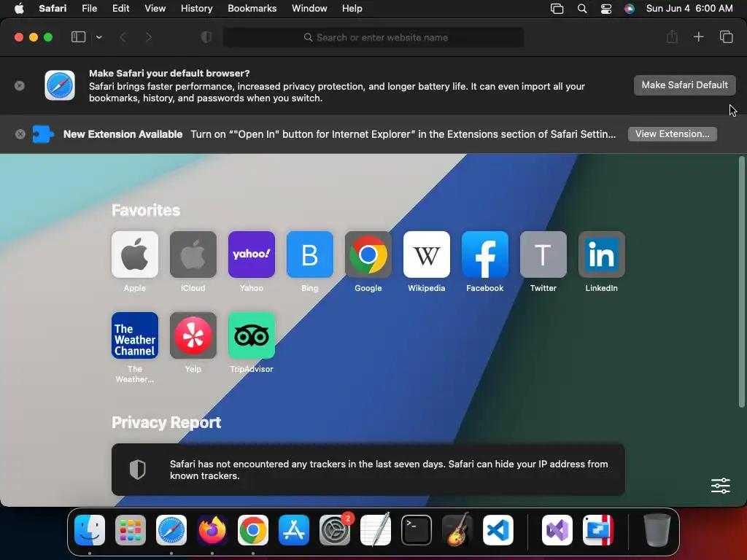Go forward with the forward arrow
747x560 pixels.
[148, 37]
